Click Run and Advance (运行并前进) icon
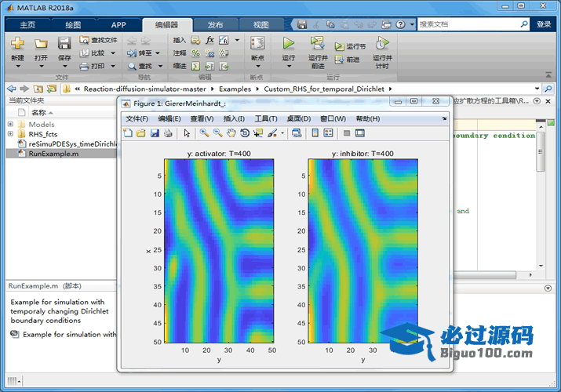This screenshot has width=561, height=392. [317, 43]
